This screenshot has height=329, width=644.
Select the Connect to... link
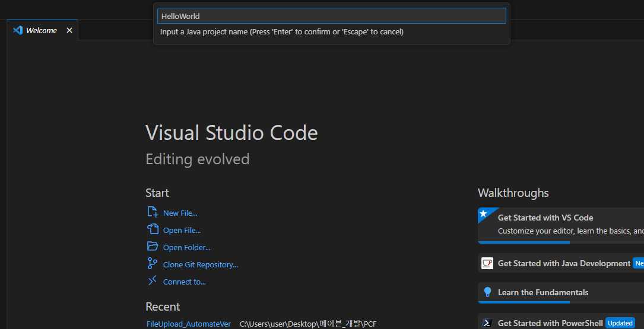click(x=184, y=282)
